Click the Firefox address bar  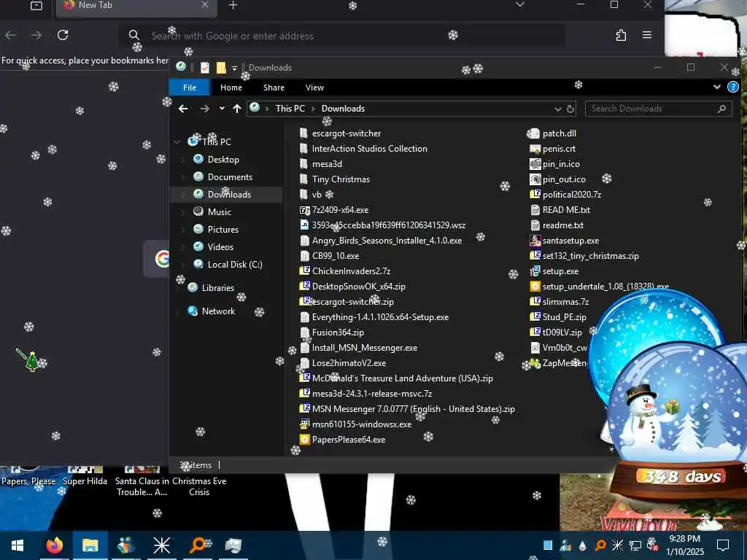pos(341,35)
